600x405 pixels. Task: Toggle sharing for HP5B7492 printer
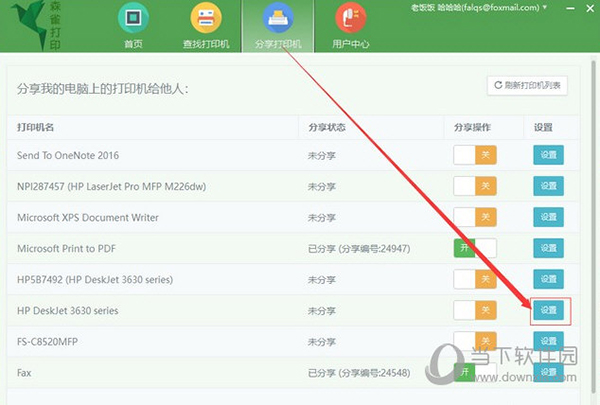pos(475,279)
